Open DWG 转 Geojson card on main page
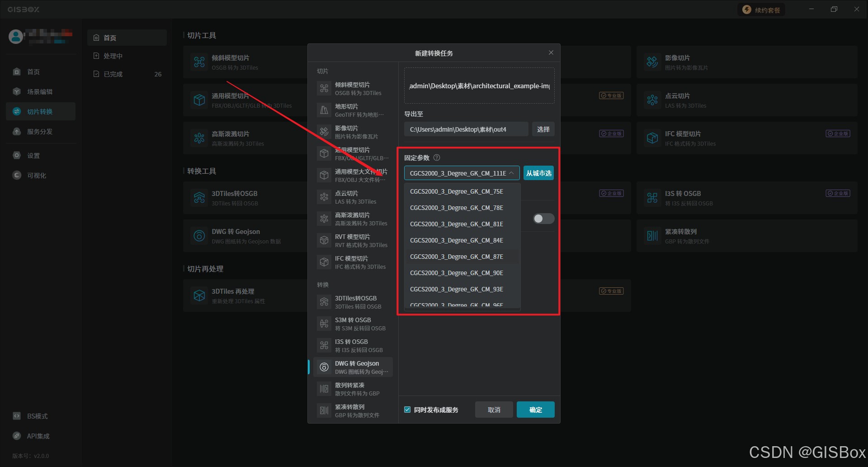 tap(245, 236)
